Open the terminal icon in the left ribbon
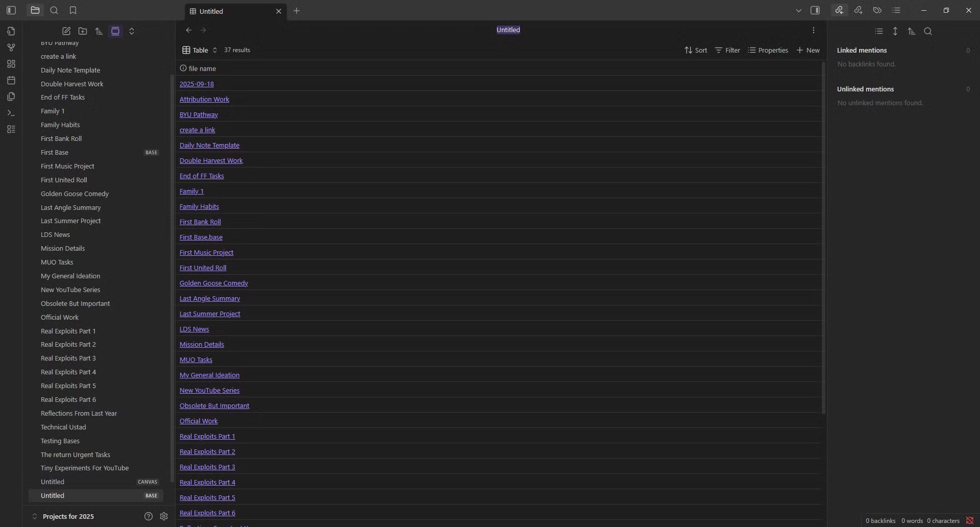This screenshot has width=980, height=527. click(x=11, y=113)
